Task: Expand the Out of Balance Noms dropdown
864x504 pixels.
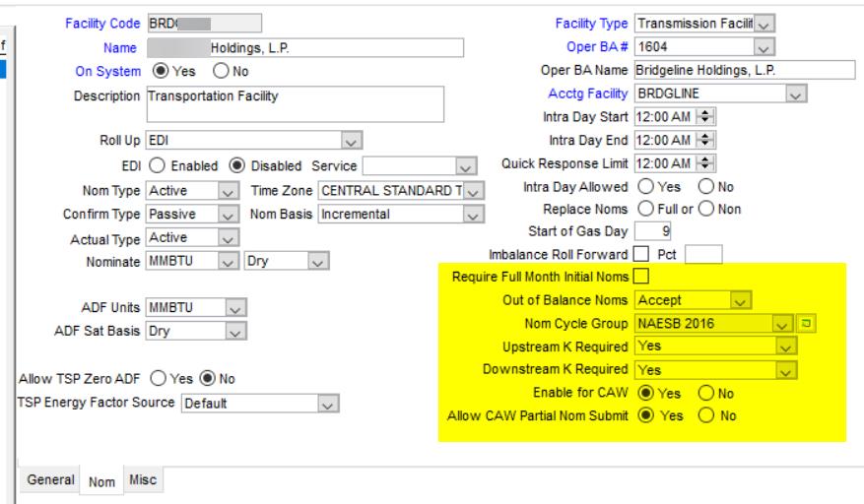Action: pyautogui.click(x=742, y=299)
